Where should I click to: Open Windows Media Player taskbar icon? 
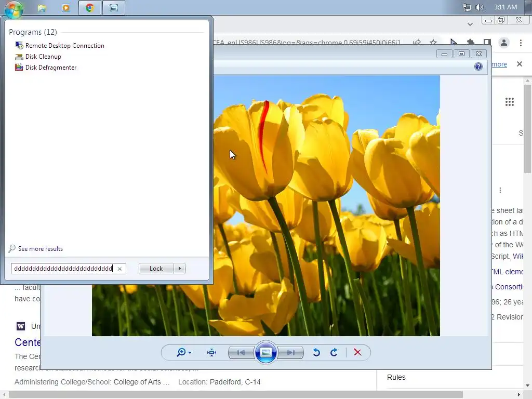click(x=66, y=8)
